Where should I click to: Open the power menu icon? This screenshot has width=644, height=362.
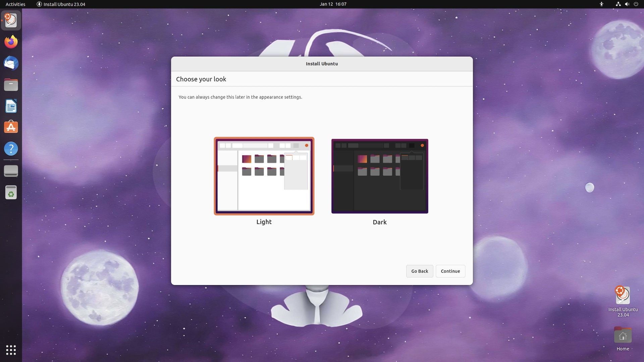(636, 4)
